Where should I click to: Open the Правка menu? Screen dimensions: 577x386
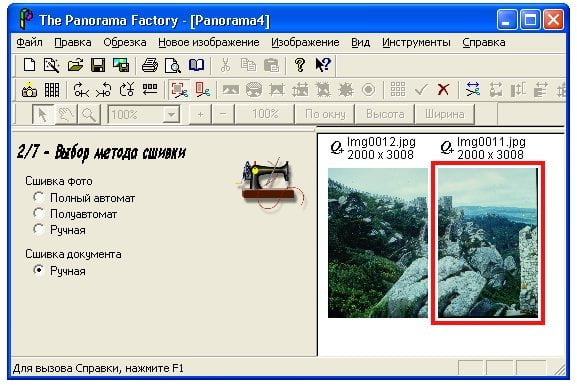click(x=73, y=42)
